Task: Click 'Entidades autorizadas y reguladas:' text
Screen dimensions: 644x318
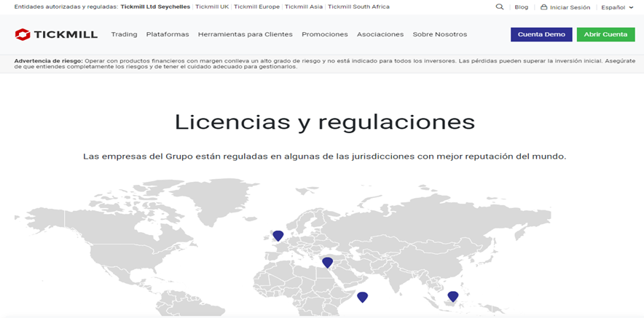Action: point(66,7)
